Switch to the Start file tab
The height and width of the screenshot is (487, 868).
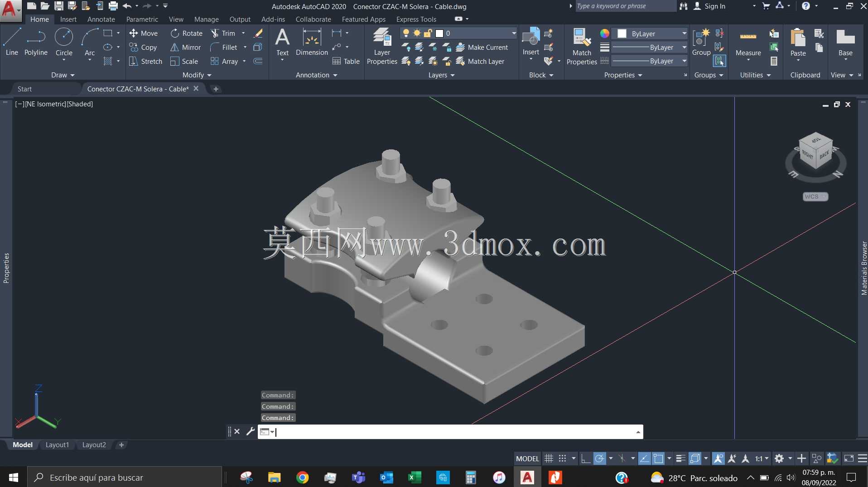(24, 89)
